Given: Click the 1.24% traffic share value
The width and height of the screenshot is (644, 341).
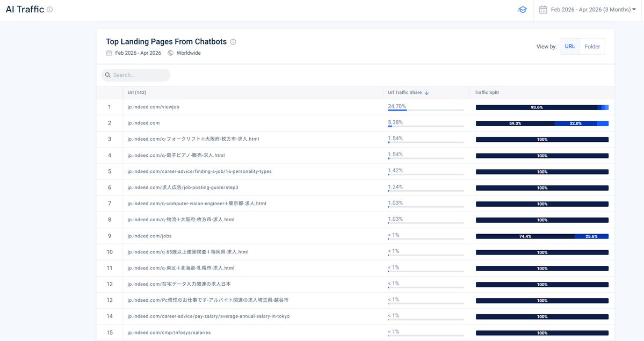Looking at the screenshot, I should [395, 187].
